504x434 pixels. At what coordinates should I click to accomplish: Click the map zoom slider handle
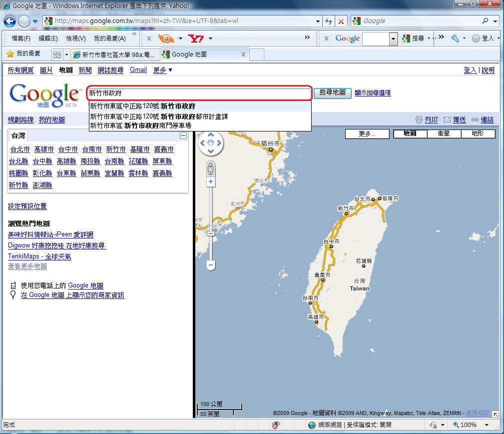pos(210,233)
